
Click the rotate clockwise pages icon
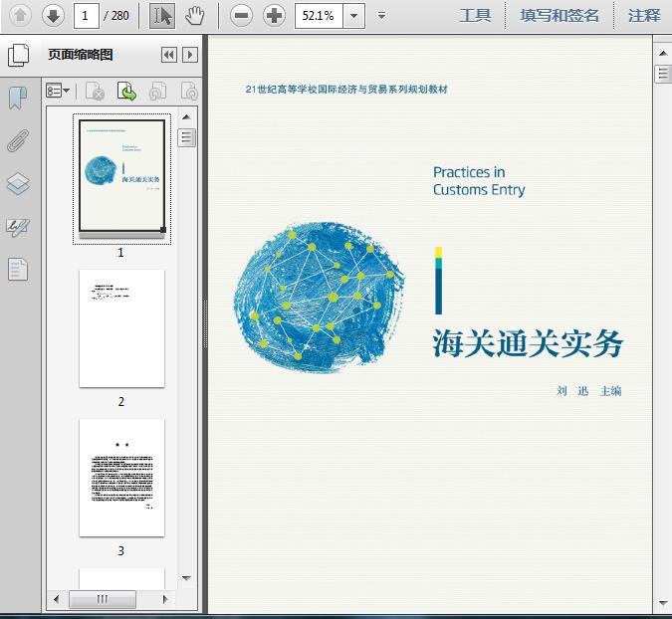[x=189, y=92]
